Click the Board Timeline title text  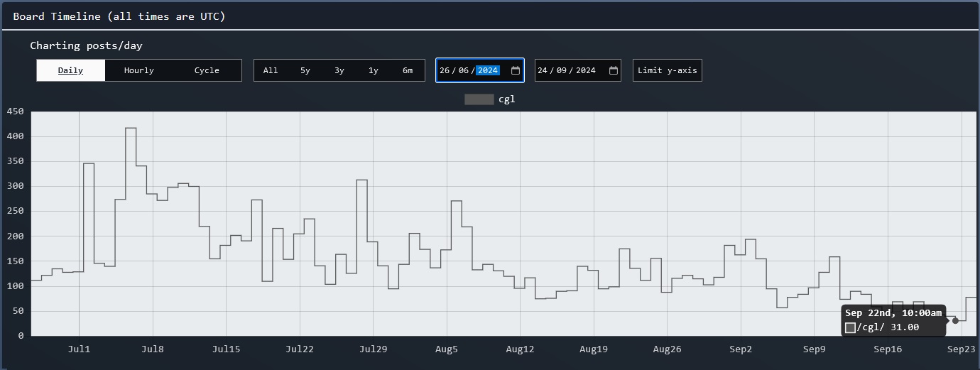(x=119, y=16)
